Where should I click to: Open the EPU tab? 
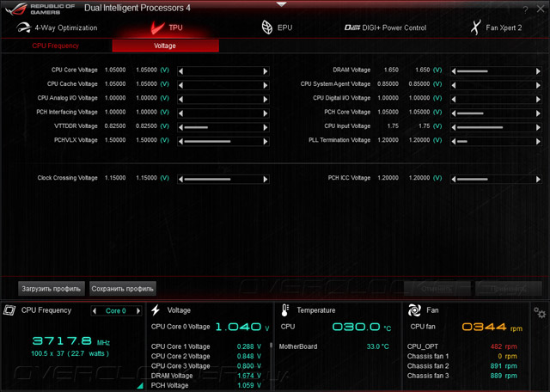point(277,28)
